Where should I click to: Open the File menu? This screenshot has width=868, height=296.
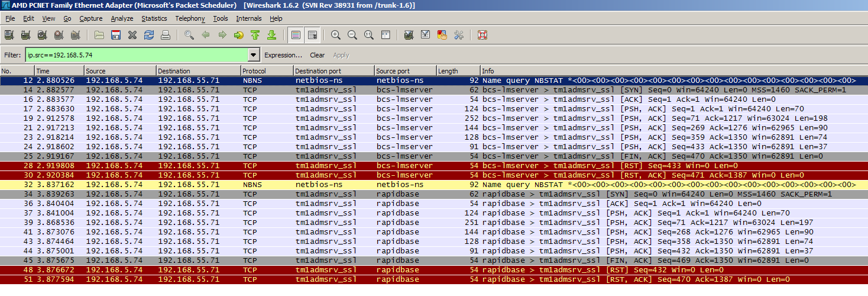click(10, 18)
